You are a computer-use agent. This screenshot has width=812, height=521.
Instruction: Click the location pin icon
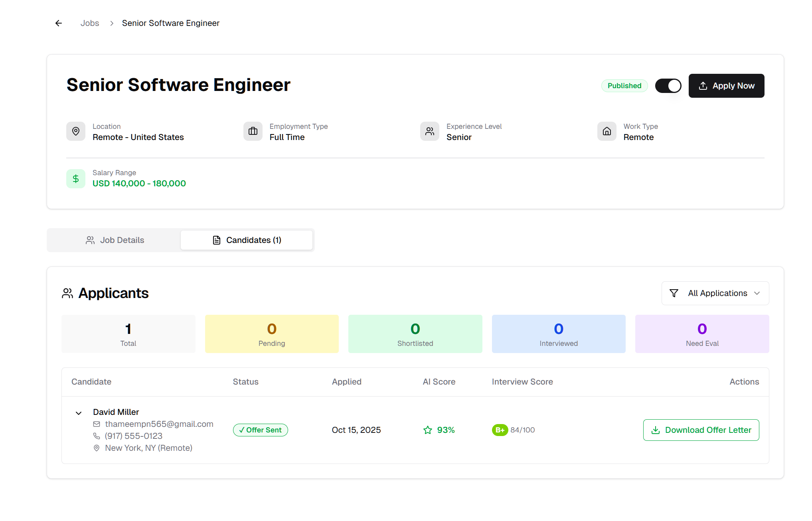coord(76,131)
